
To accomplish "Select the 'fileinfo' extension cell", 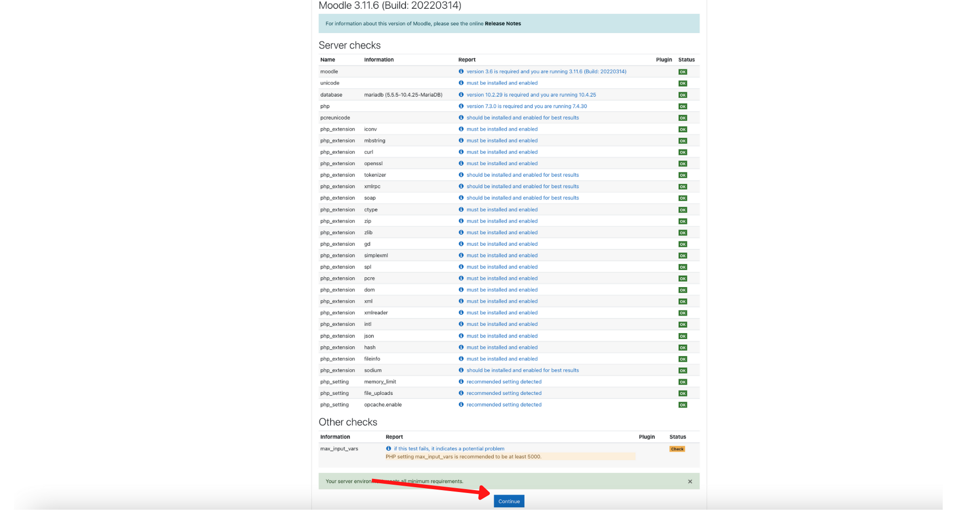I will click(x=372, y=358).
